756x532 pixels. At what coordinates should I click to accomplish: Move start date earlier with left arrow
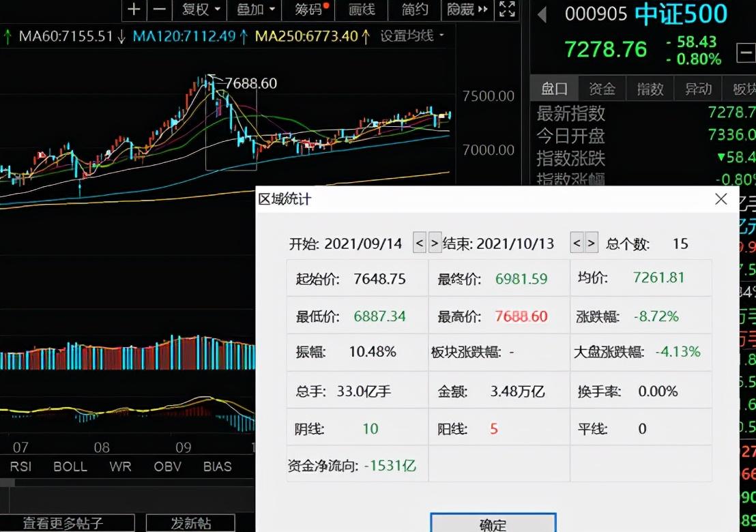[419, 242]
